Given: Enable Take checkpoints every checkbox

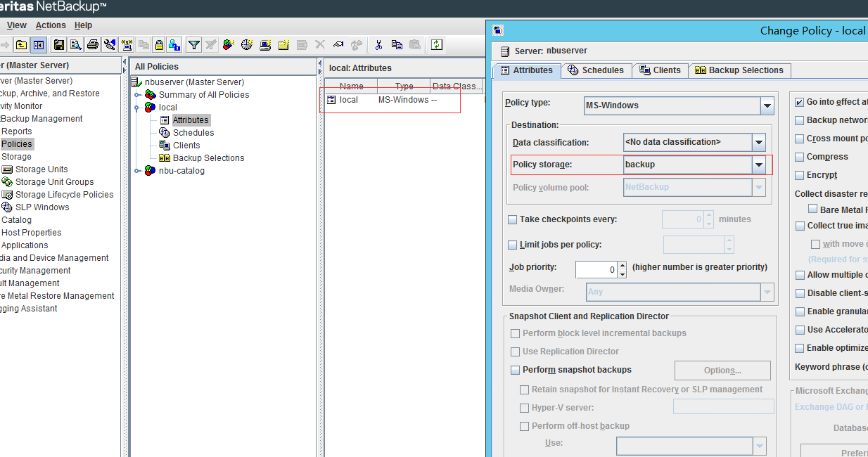Looking at the screenshot, I should (513, 219).
